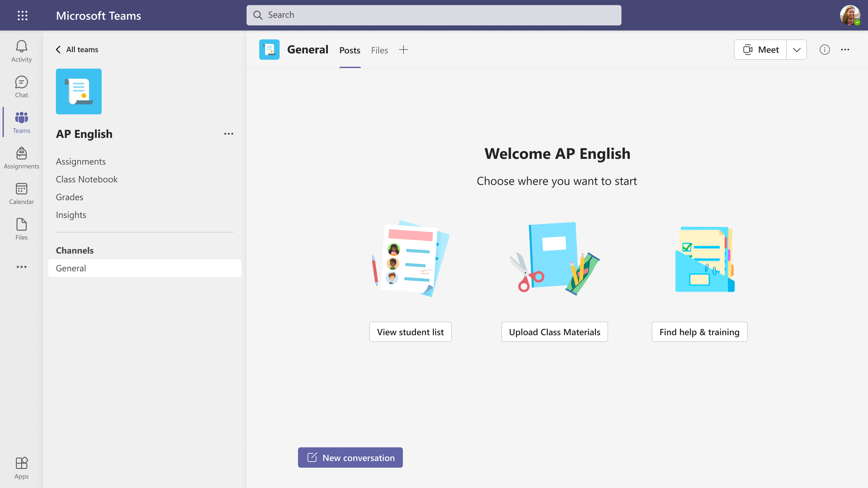Viewport: 868px width, 488px height.
Task: Click View student list button
Action: pos(410,332)
